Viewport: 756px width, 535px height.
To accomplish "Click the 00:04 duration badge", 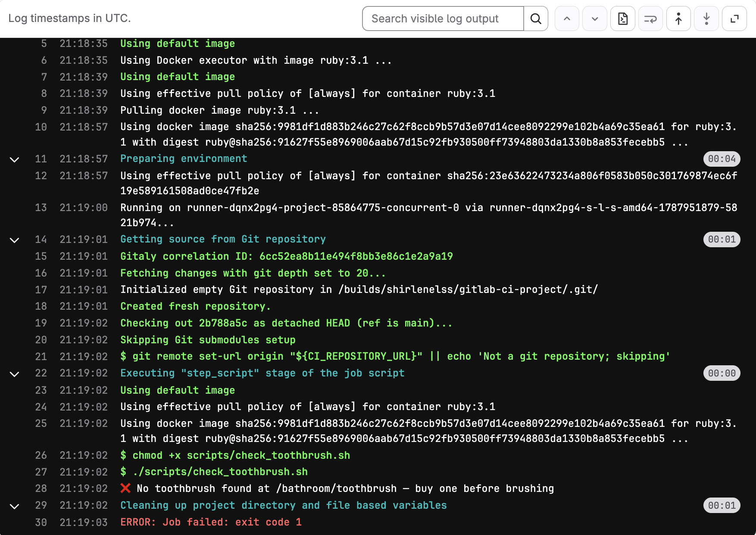I will pos(722,159).
